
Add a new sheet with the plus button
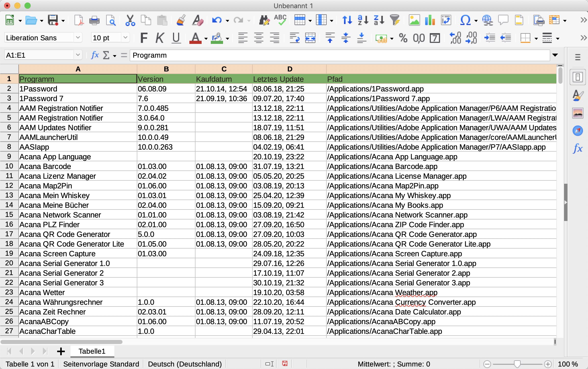(x=61, y=351)
